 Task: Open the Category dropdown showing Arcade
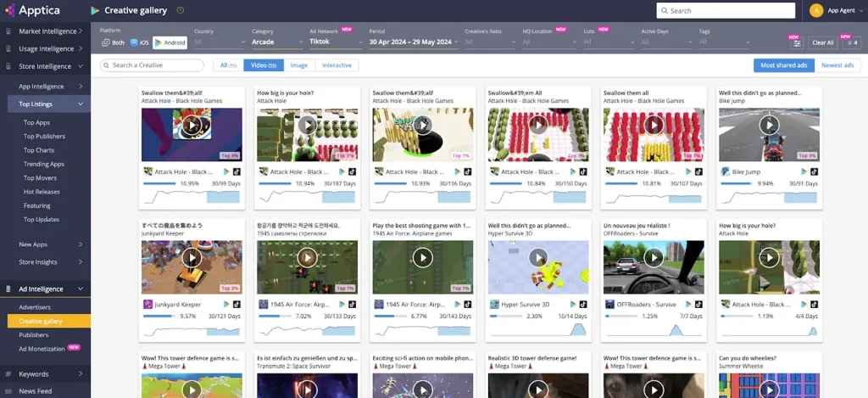[x=276, y=42]
